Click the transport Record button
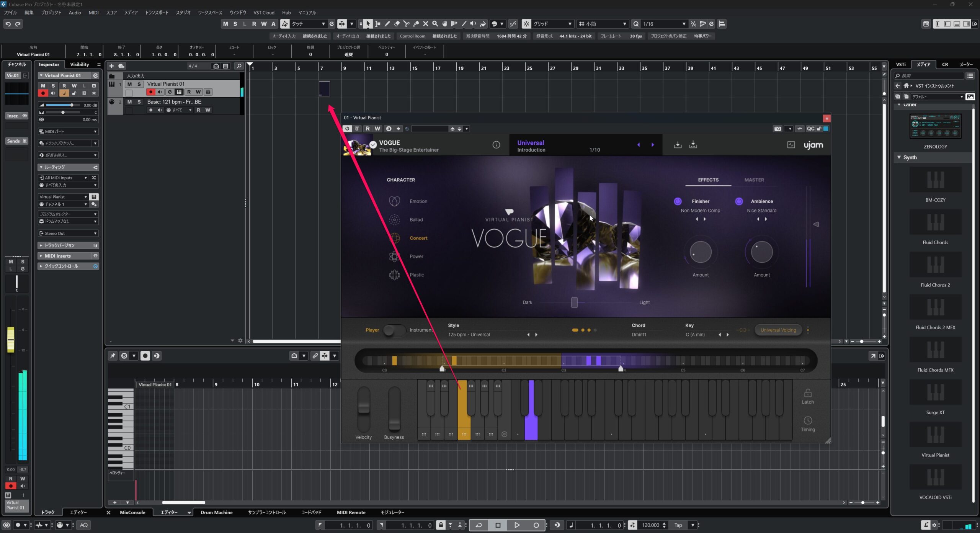This screenshot has height=533, width=980. click(536, 525)
